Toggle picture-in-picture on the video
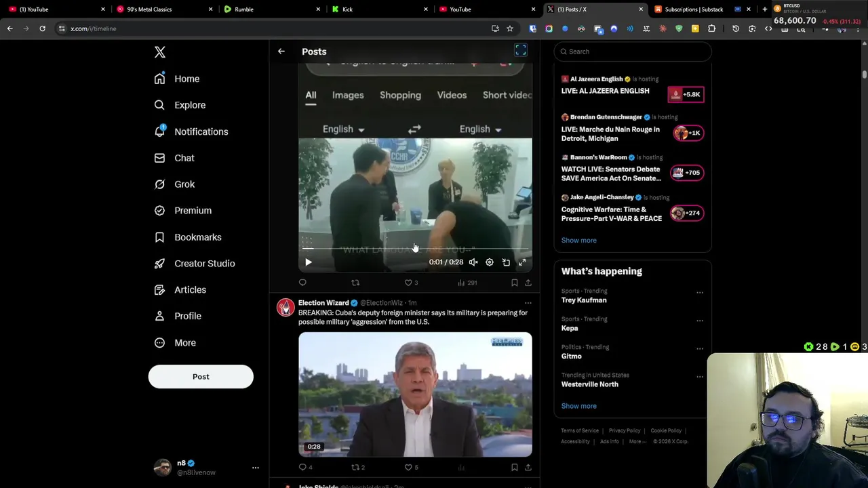The width and height of the screenshot is (868, 488). (506, 262)
